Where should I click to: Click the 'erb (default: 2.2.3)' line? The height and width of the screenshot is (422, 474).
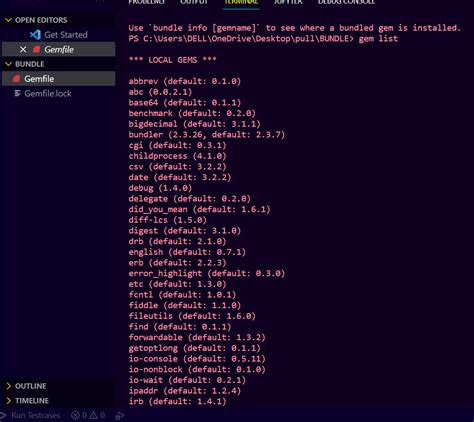[x=177, y=263]
